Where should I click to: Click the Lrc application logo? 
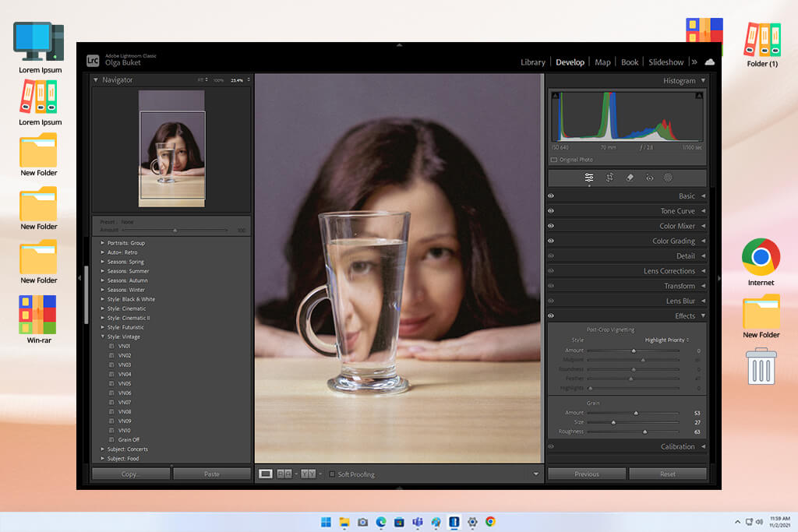click(x=93, y=61)
